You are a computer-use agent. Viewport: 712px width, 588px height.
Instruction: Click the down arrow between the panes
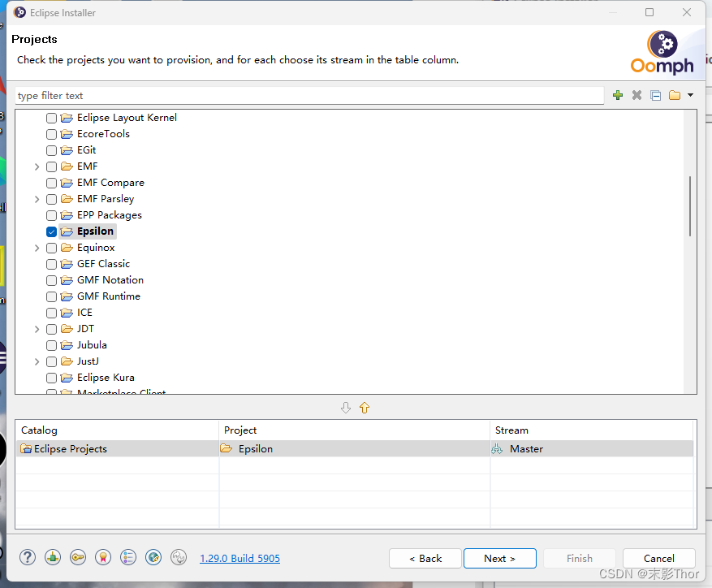pyautogui.click(x=346, y=408)
